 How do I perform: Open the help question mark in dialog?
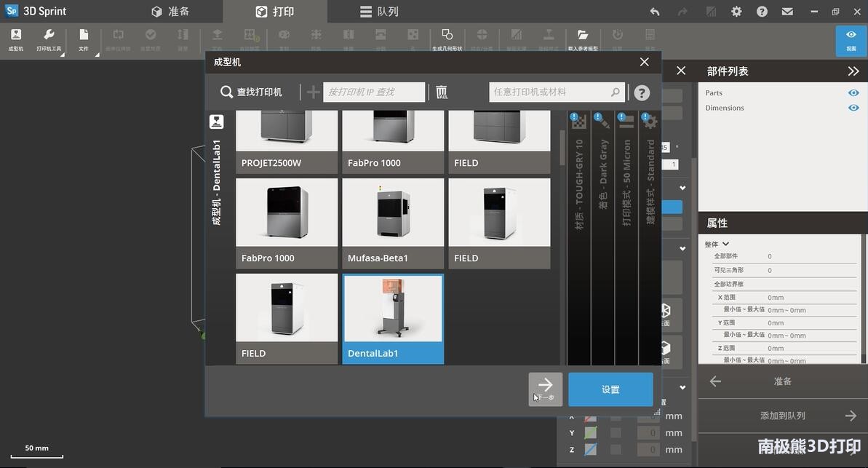tap(641, 92)
